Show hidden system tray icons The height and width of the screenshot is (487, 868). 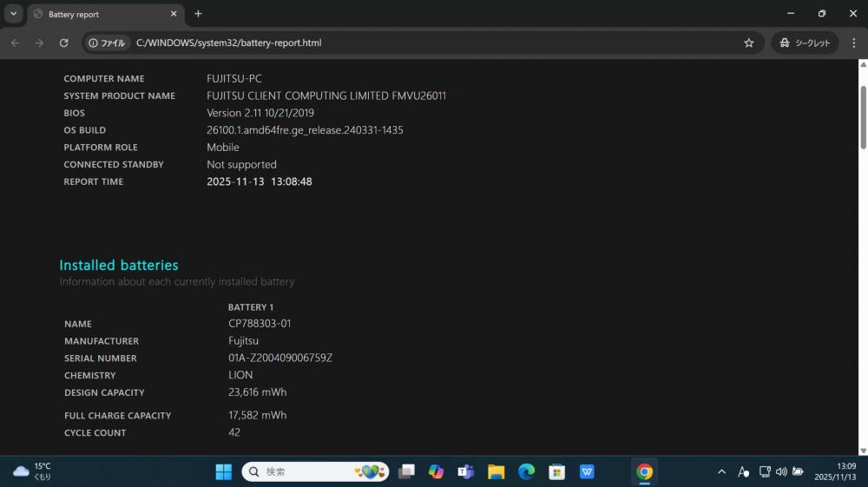coord(721,471)
